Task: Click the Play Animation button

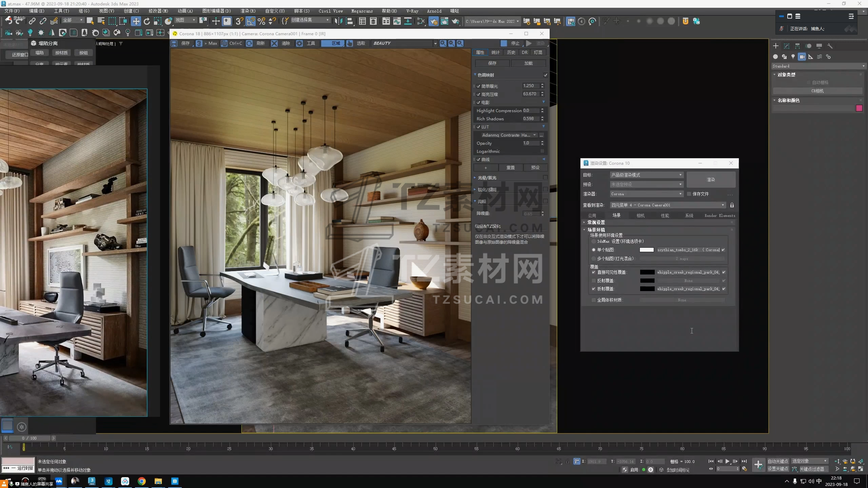Action: pyautogui.click(x=727, y=461)
